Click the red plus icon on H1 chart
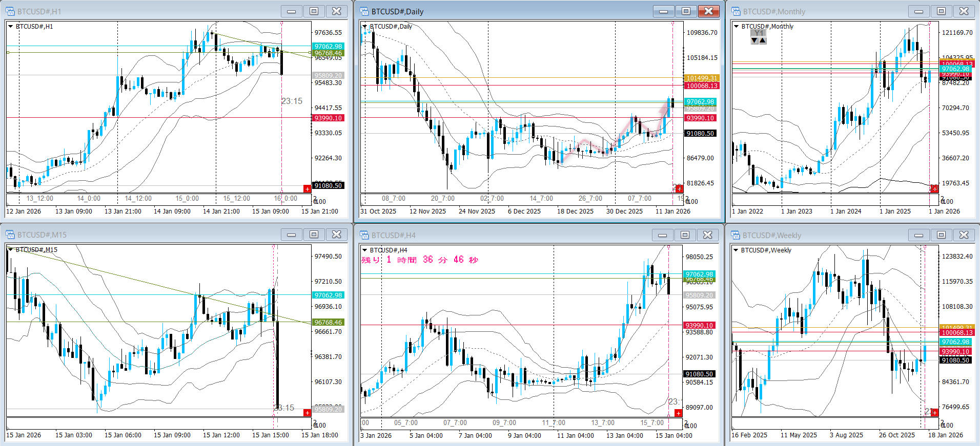This screenshot has height=446, width=980. pyautogui.click(x=307, y=189)
